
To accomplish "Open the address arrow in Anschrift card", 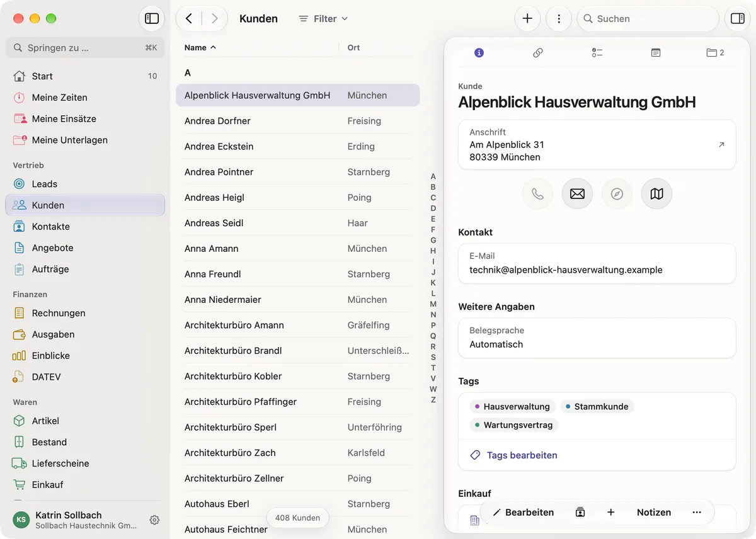I will point(721,145).
